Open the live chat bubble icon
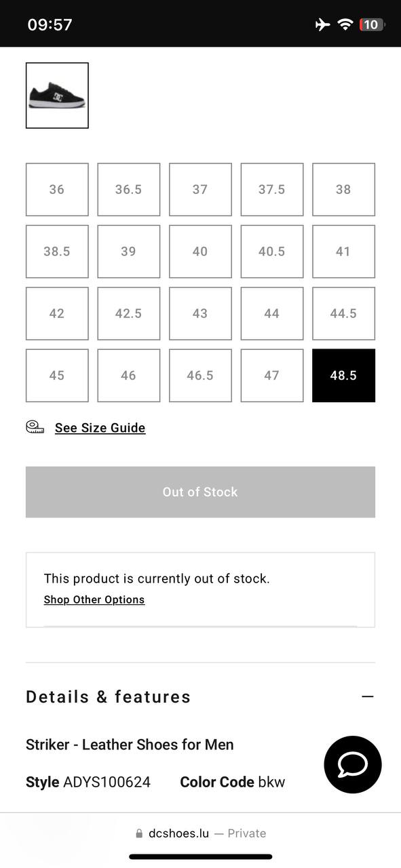The width and height of the screenshot is (401, 868). [x=353, y=765]
